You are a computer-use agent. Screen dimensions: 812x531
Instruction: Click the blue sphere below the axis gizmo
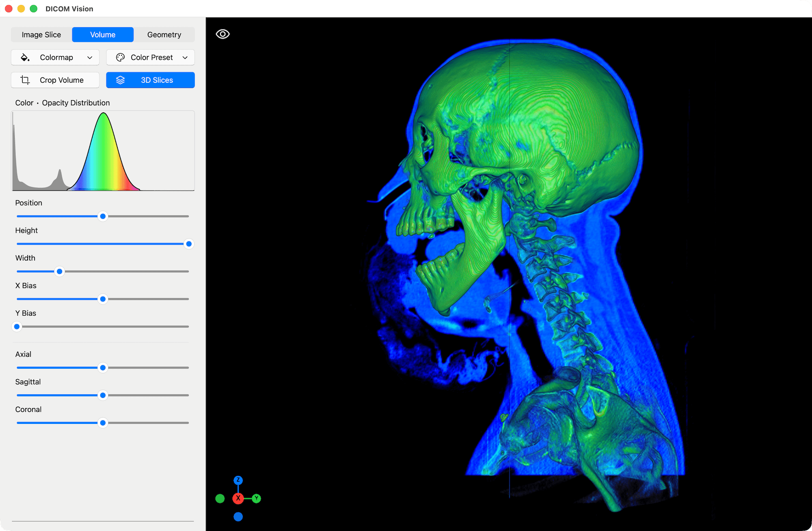238,516
